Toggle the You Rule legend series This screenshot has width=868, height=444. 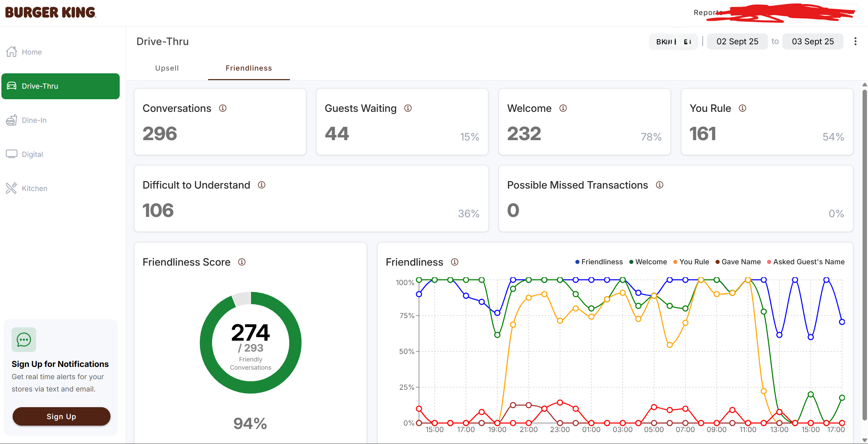(x=691, y=262)
